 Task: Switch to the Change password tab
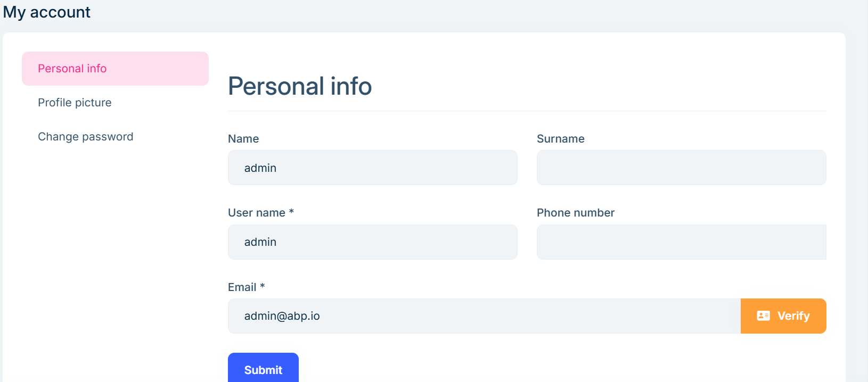point(85,137)
